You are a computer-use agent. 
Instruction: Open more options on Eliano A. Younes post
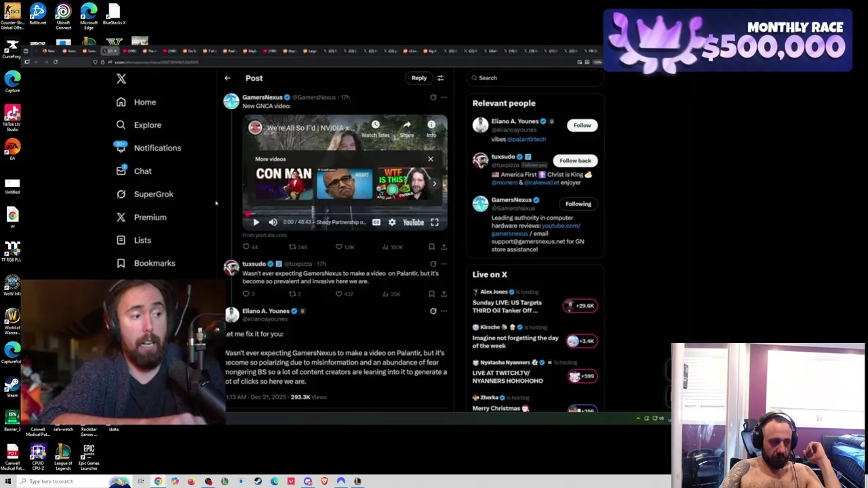[444, 311]
